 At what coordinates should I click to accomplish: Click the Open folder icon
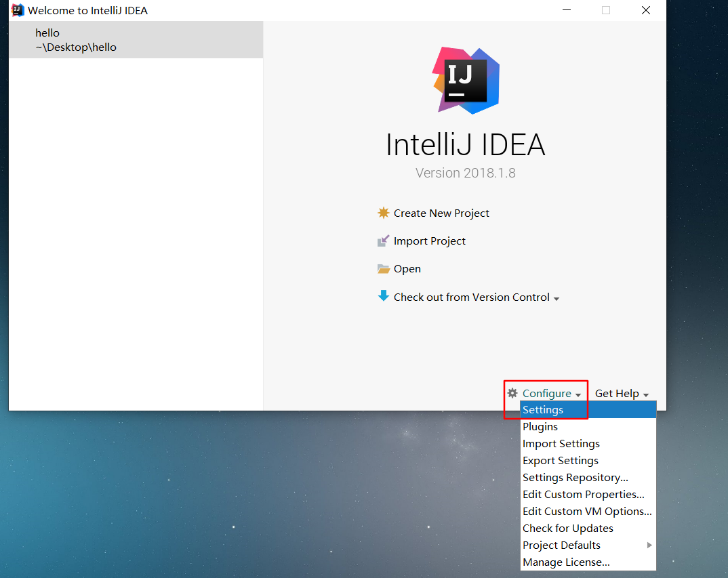click(383, 269)
